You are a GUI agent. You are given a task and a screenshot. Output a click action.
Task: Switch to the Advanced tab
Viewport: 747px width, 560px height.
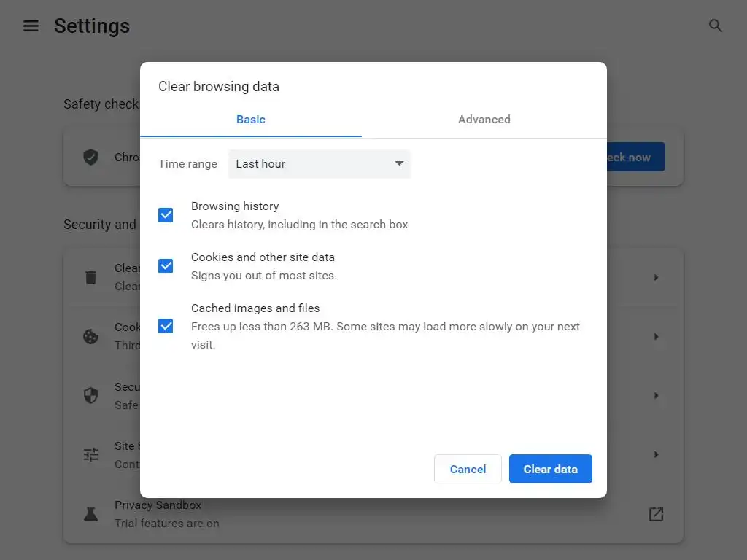point(484,120)
